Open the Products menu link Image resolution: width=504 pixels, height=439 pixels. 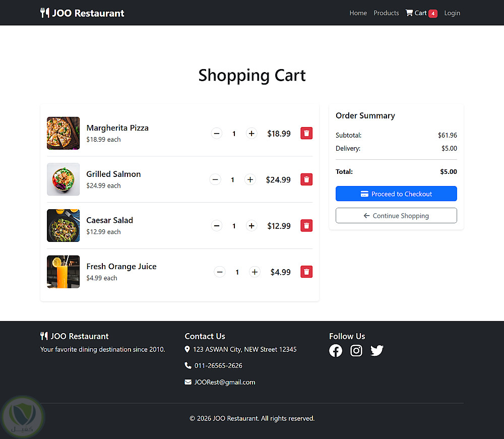click(386, 13)
